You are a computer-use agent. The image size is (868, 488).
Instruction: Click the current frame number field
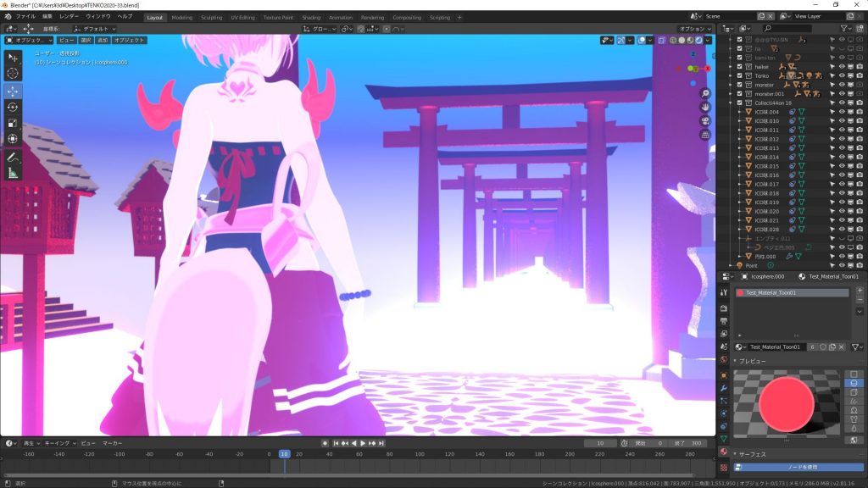601,443
